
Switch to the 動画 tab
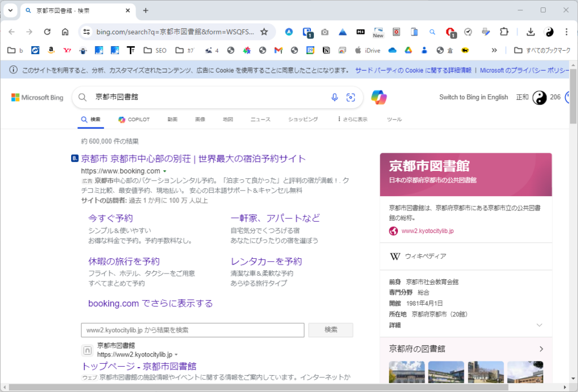click(173, 120)
